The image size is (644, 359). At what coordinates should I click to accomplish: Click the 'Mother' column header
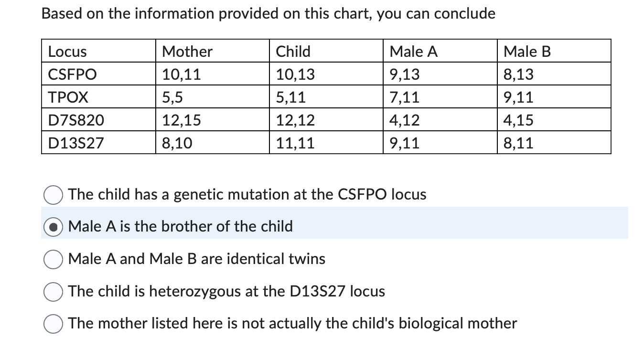[x=187, y=51]
